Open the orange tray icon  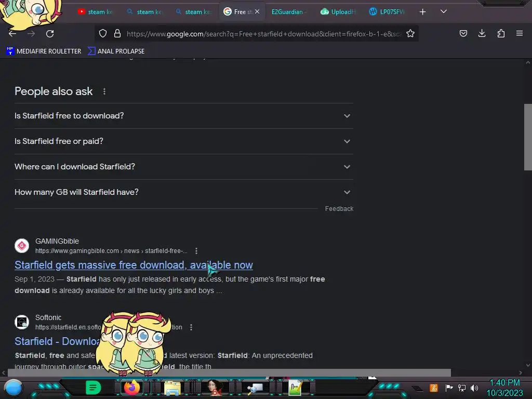(x=434, y=388)
